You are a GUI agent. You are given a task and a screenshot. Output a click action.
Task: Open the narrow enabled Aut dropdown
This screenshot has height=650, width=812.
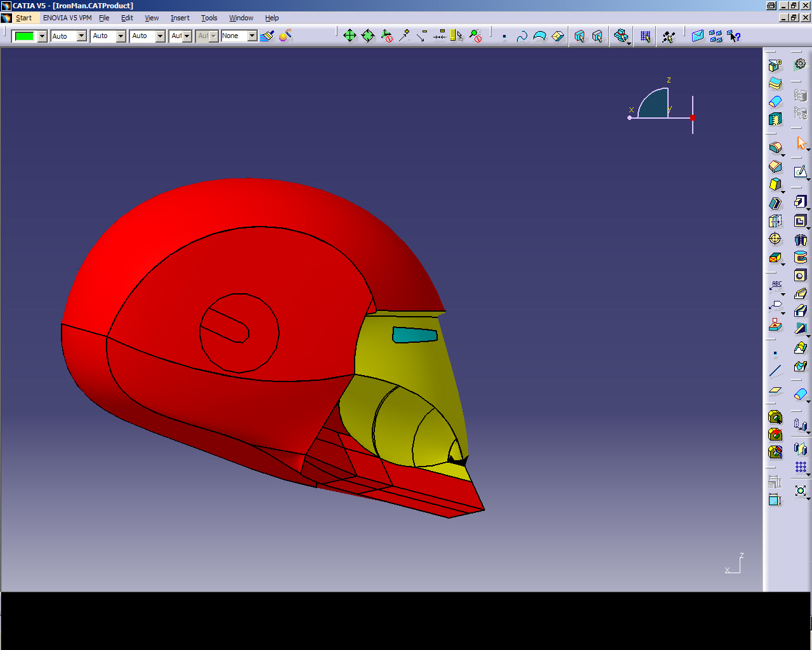pos(181,36)
